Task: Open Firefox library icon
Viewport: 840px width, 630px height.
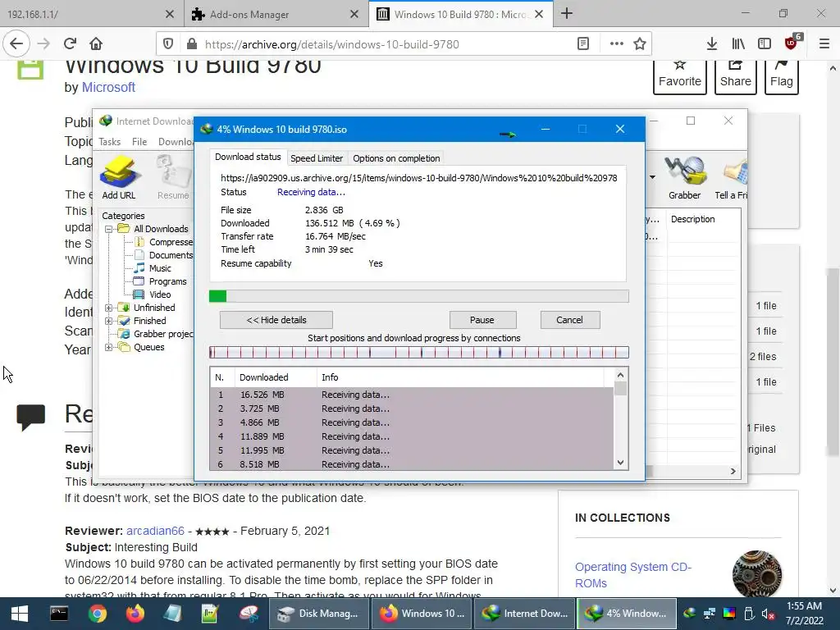Action: tap(738, 44)
